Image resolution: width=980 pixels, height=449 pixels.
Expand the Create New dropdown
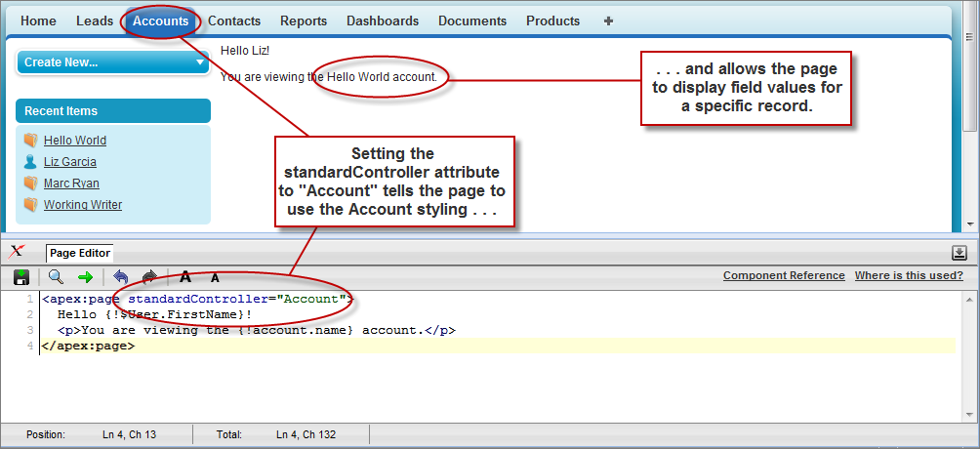(113, 62)
